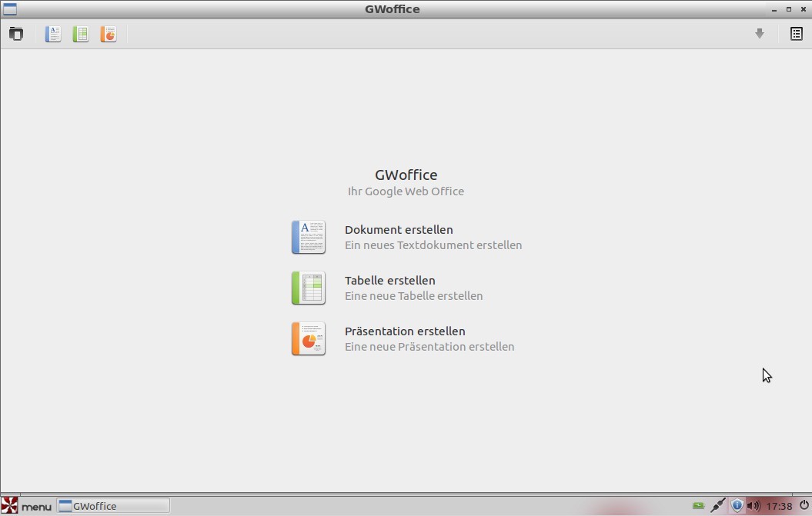Viewport: 812px width, 516px height.
Task: Close the GWoffice window
Action: point(804,9)
